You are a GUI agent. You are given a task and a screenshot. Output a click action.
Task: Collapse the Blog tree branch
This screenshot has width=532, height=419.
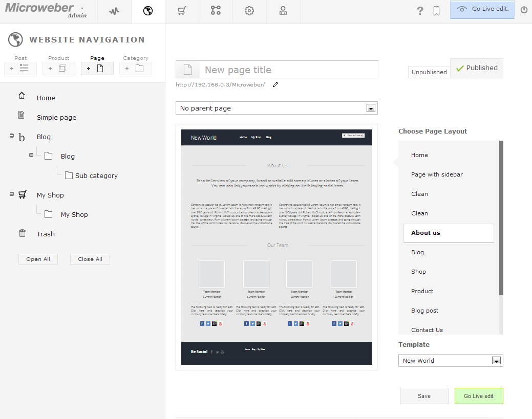(11, 135)
